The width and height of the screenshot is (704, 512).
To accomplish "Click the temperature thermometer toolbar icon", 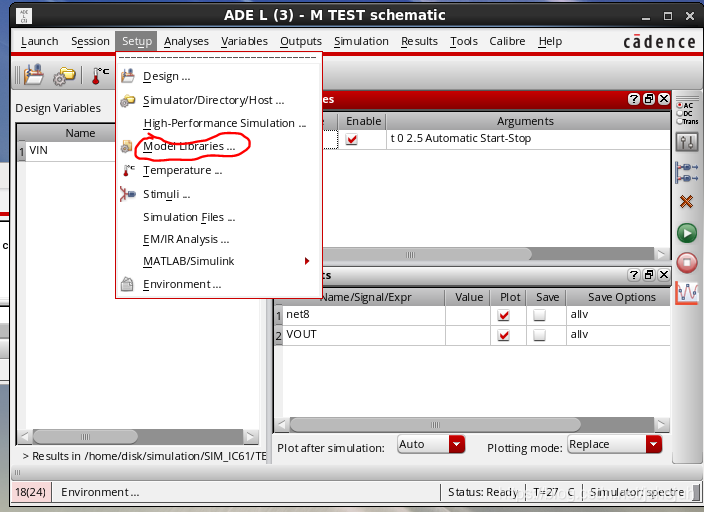I will (x=100, y=75).
